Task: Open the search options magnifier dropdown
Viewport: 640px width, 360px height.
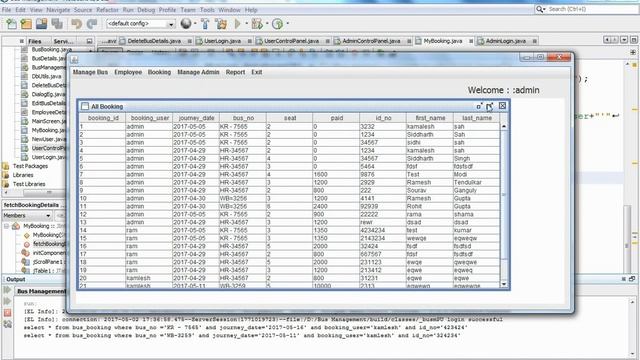Action: point(541,9)
